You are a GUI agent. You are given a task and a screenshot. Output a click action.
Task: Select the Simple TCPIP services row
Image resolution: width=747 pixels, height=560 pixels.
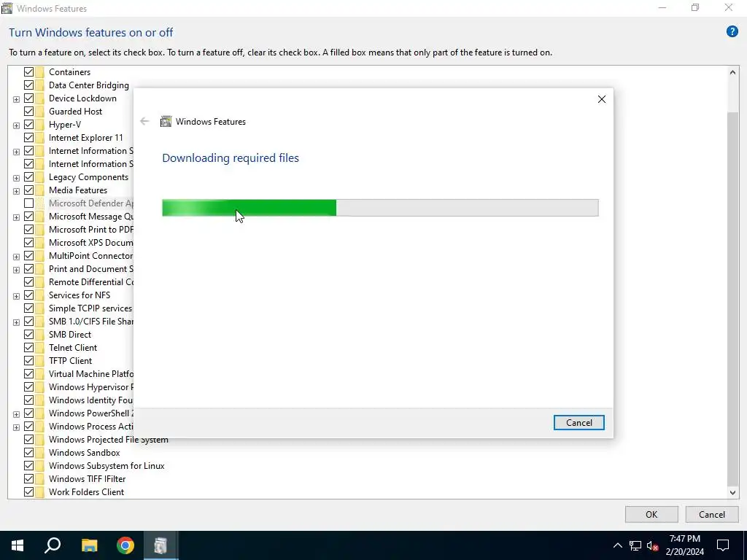tap(90, 308)
